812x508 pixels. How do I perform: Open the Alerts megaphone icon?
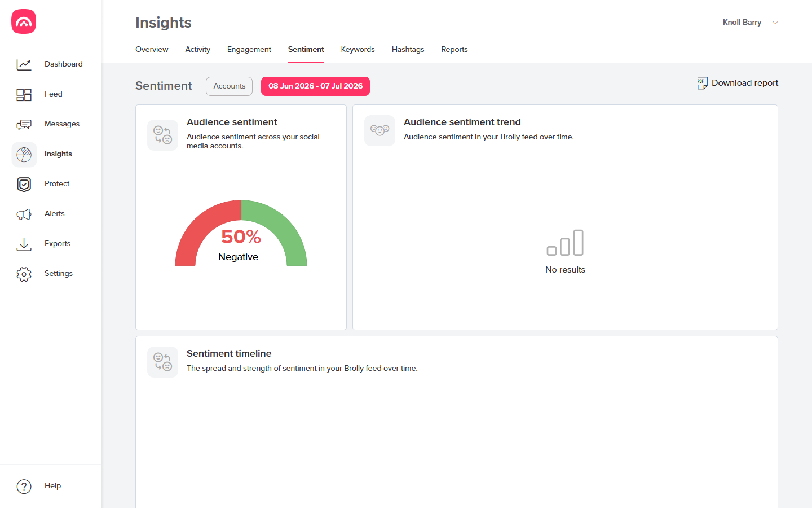click(24, 214)
